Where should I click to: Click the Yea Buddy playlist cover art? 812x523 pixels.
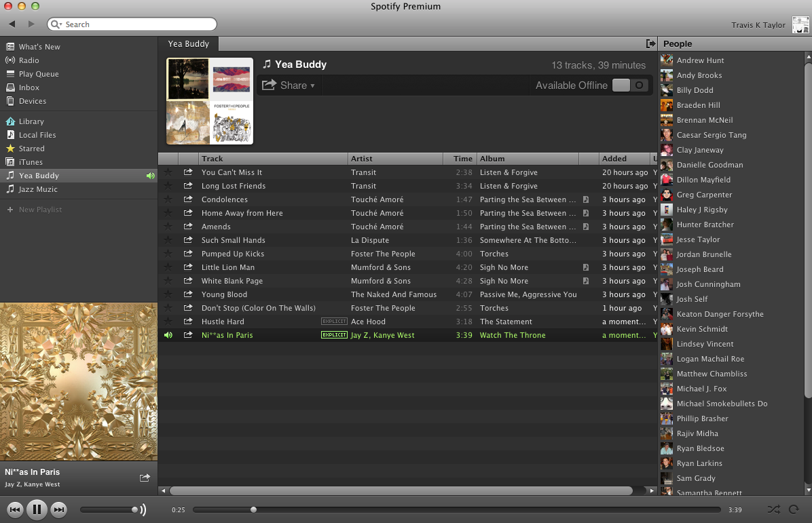[210, 101]
